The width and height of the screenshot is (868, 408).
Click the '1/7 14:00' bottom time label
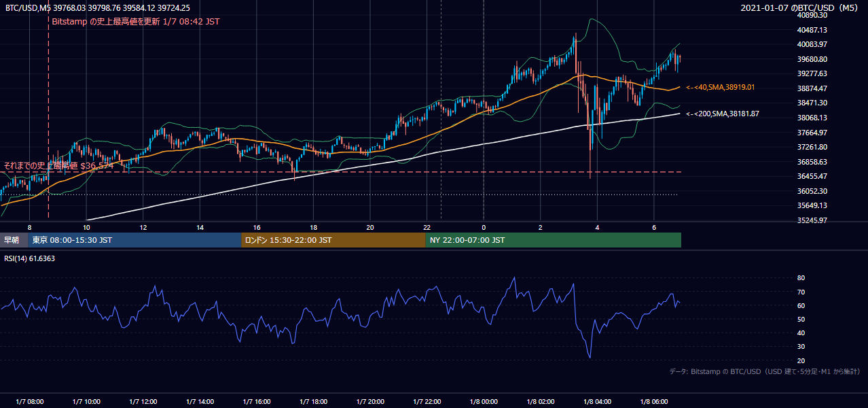[x=200, y=401]
